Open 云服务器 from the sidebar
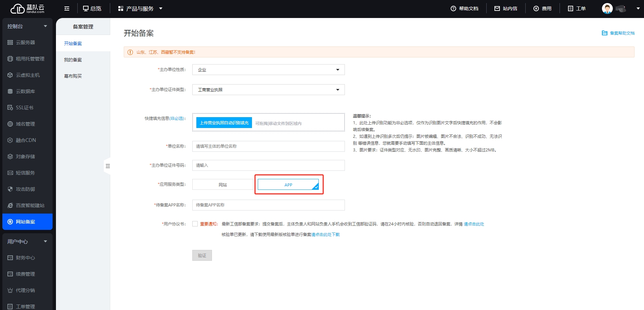644x310 pixels. point(25,42)
